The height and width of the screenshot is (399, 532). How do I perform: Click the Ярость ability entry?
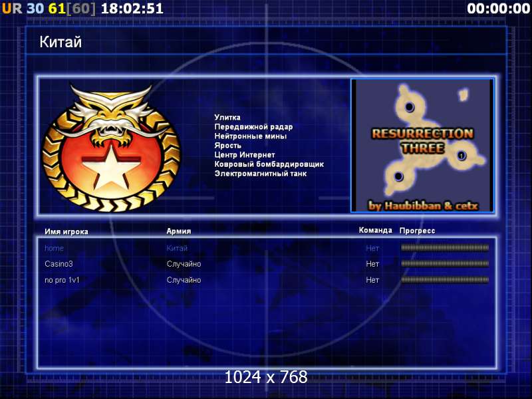tap(227, 146)
